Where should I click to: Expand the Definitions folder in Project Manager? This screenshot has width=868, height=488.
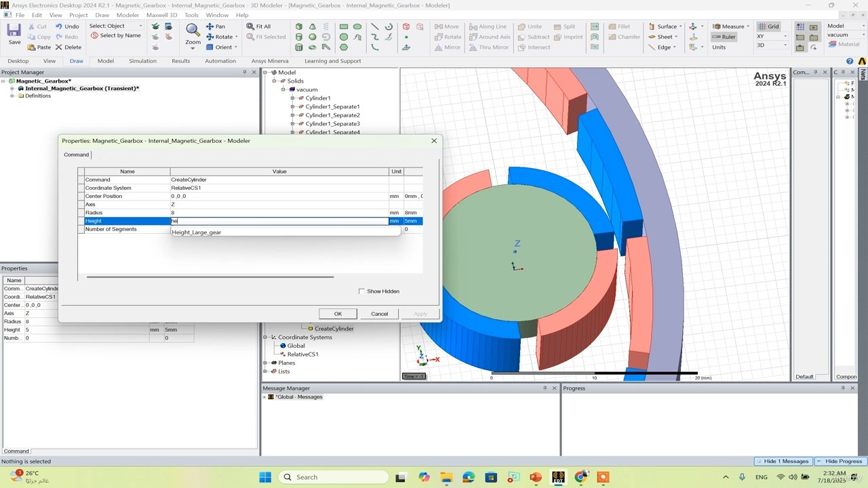coord(12,96)
